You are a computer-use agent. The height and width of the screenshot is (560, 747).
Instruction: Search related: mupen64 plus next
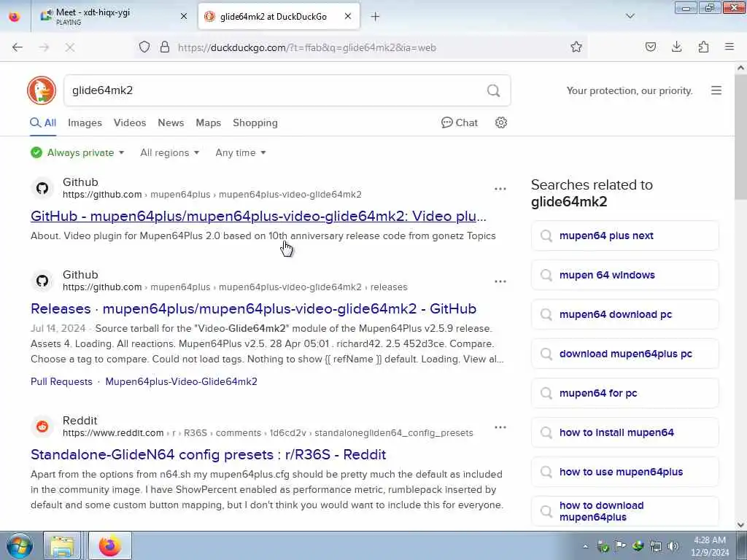point(624,236)
